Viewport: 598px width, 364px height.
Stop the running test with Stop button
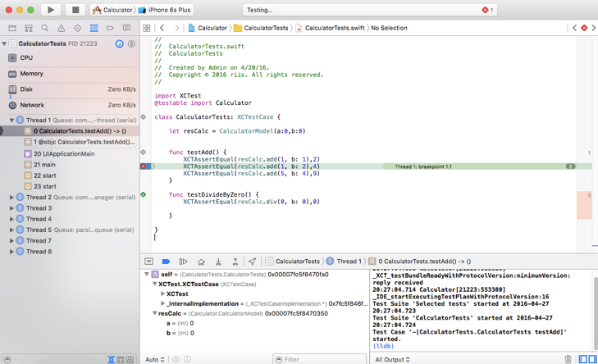[x=75, y=10]
